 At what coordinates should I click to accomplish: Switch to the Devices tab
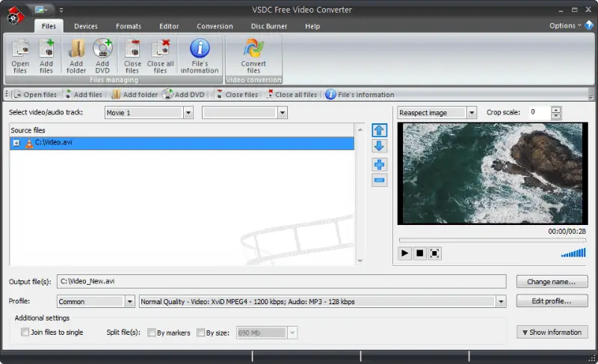click(86, 26)
